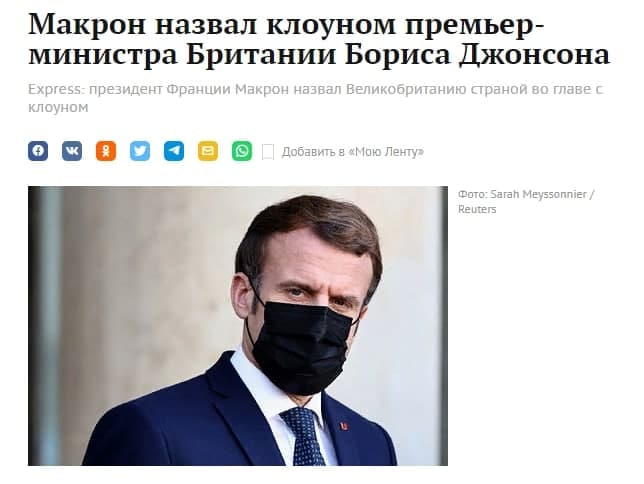The image size is (644, 484).
Task: Open the headline «Макрон назвал клоуном премьер-министра»
Action: point(319,39)
